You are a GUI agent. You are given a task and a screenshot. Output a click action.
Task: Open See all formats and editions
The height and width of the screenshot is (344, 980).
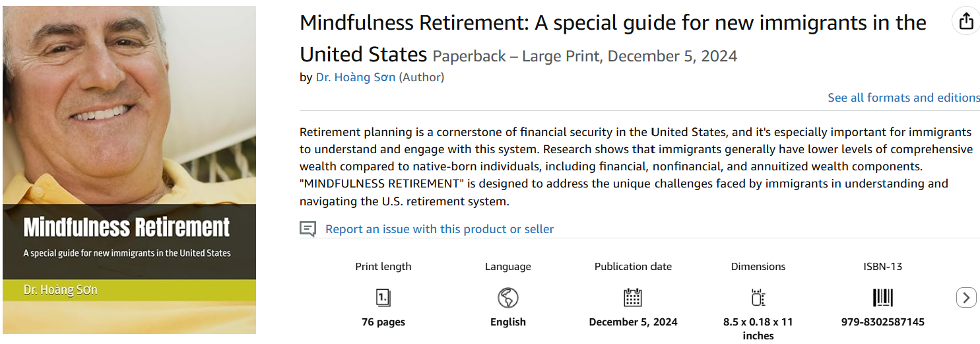[x=903, y=98]
